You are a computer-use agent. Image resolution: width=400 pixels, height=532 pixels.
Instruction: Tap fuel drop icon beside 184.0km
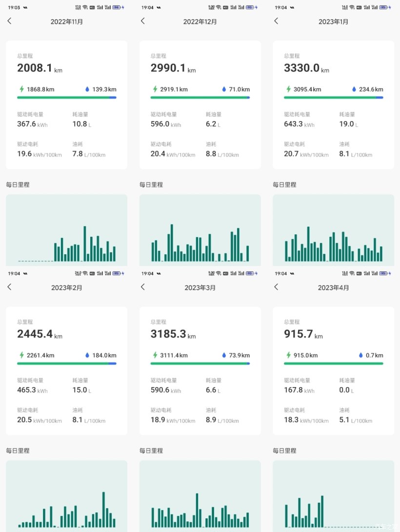click(87, 355)
